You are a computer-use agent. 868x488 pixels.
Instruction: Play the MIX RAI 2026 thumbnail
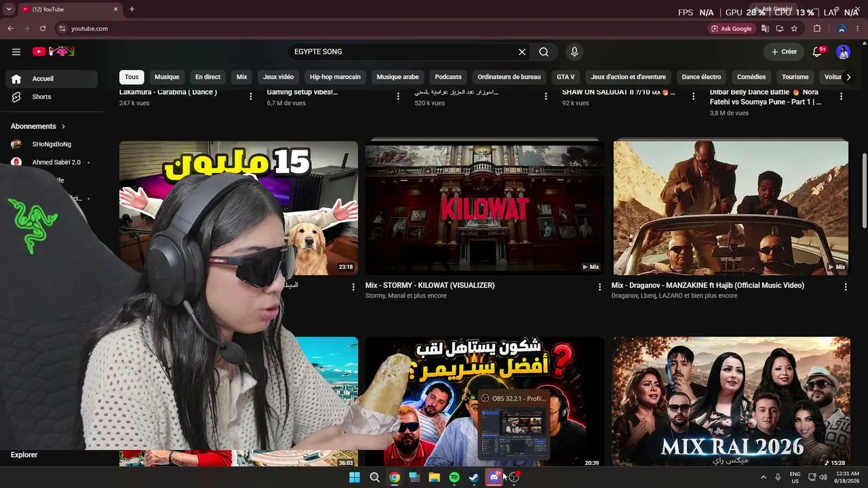(x=731, y=401)
